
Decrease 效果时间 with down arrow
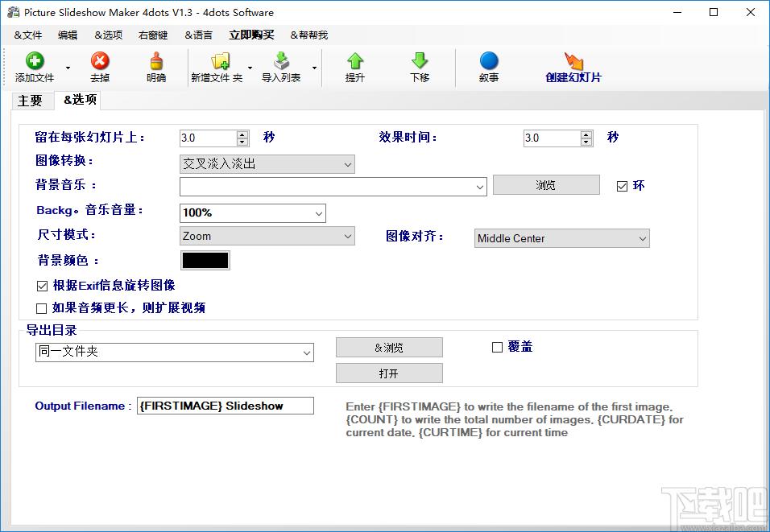tap(586, 142)
